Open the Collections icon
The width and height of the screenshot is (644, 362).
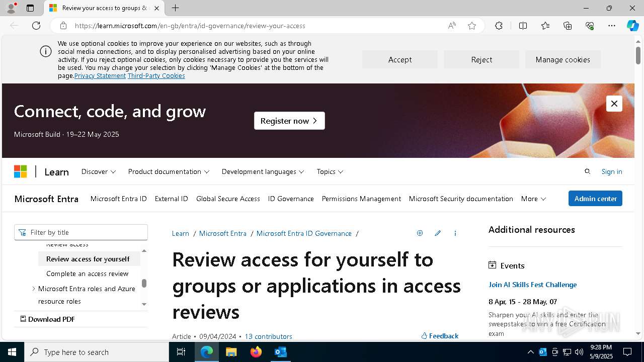click(568, 26)
